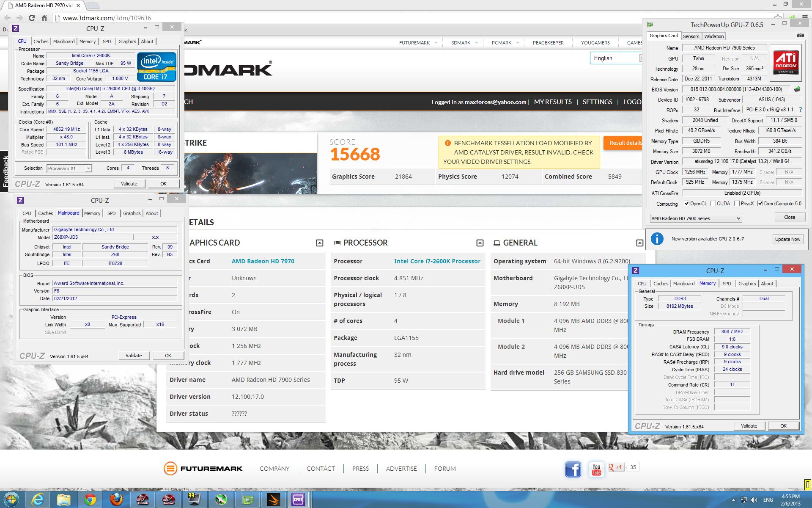
Task: Click the Futuremark footer logo
Action: pos(203,469)
